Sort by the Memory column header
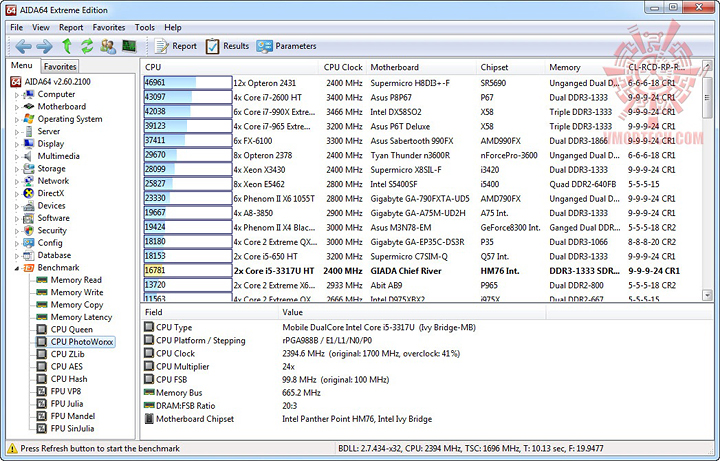The height and width of the screenshot is (461, 720). [584, 67]
